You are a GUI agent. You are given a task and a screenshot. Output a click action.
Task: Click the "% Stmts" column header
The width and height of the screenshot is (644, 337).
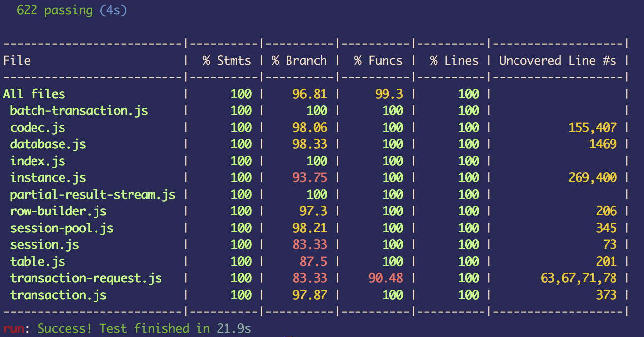(x=226, y=61)
